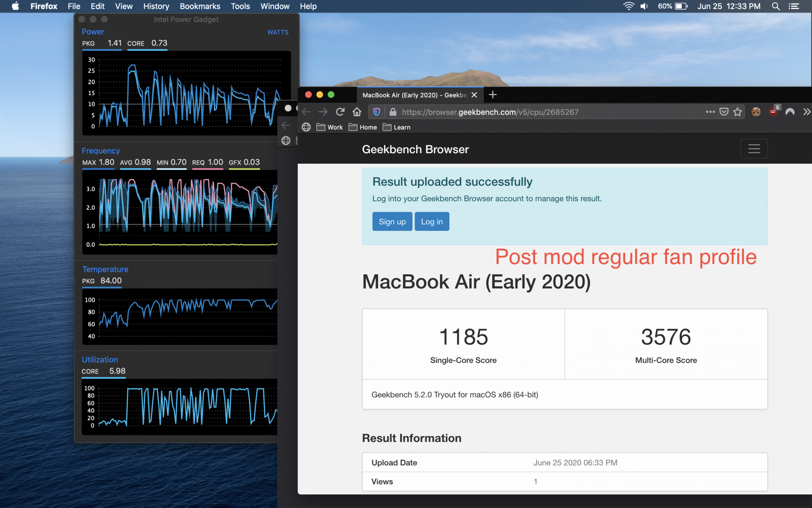This screenshot has height=508, width=812.
Task: Reload the Geekbench page
Action: pos(340,112)
